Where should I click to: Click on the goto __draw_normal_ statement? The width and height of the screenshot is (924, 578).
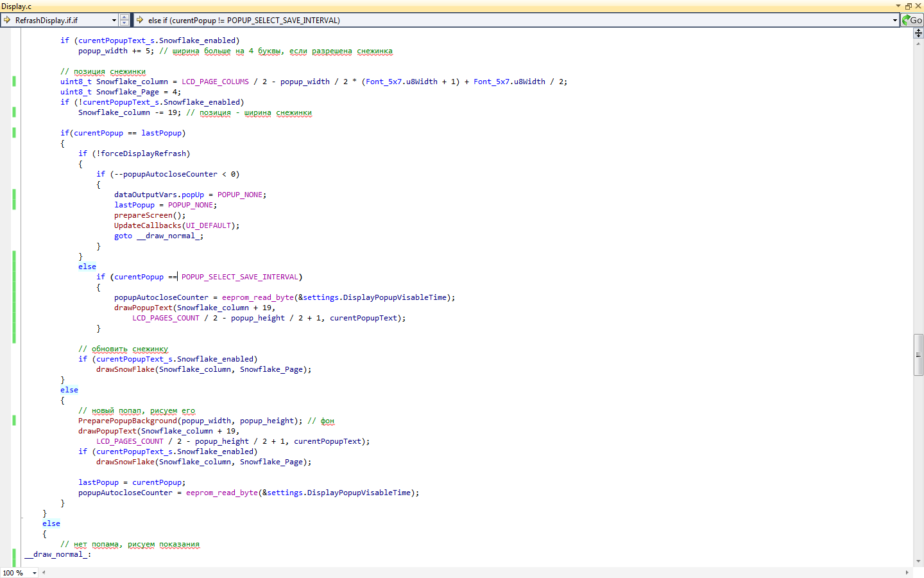point(158,236)
